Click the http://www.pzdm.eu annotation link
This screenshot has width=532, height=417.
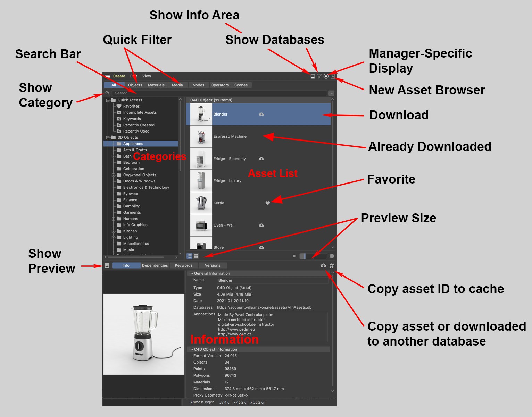pos(236,329)
